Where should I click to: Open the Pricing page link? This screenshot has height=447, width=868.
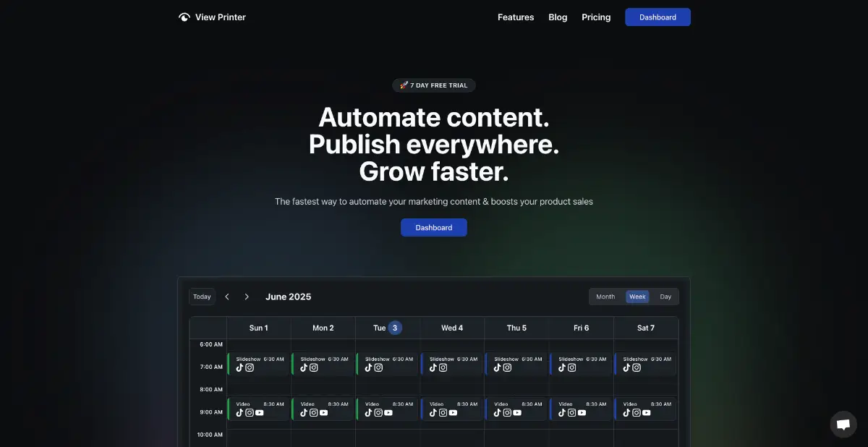(x=596, y=17)
